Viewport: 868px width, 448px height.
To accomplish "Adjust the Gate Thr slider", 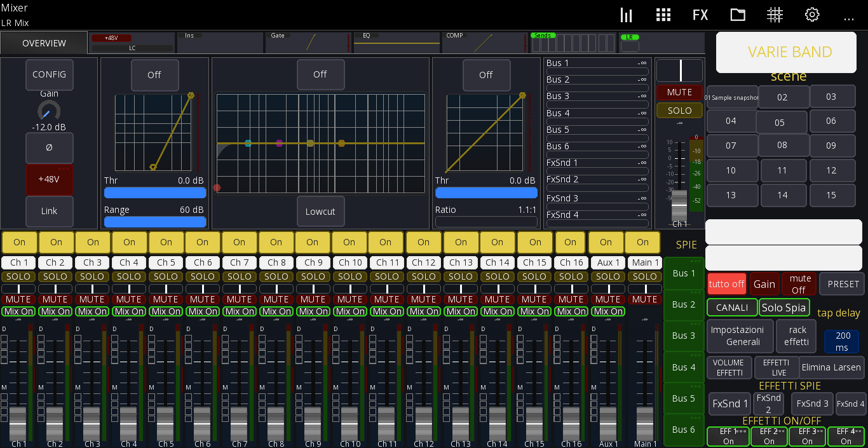I will click(155, 193).
